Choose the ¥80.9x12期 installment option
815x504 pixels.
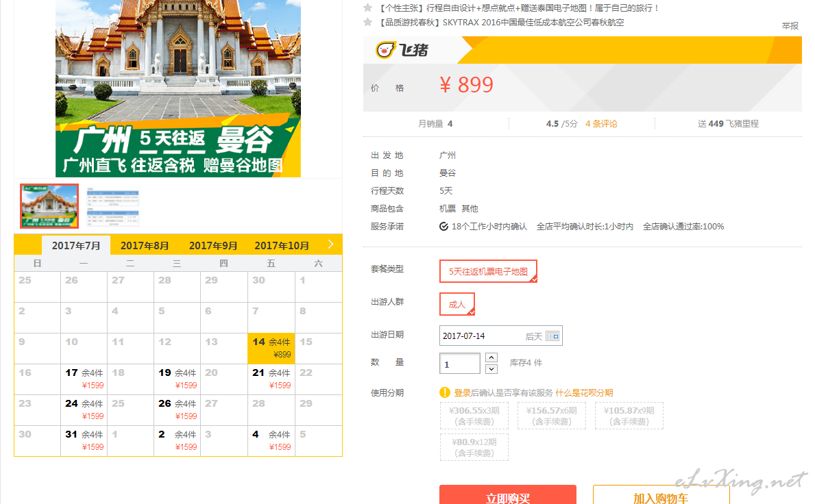point(474,447)
